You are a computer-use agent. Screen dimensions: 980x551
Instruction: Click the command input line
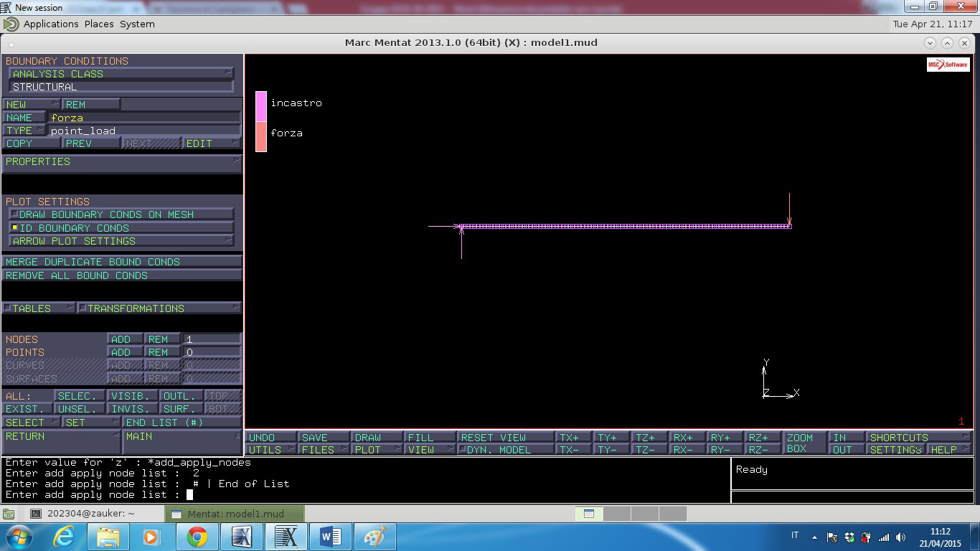coord(366,494)
